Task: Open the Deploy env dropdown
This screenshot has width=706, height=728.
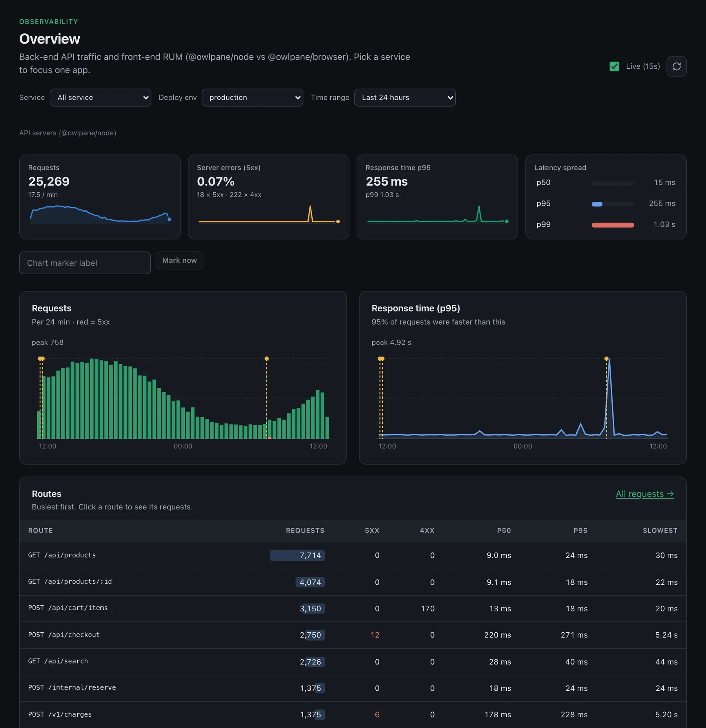Action: tap(252, 97)
